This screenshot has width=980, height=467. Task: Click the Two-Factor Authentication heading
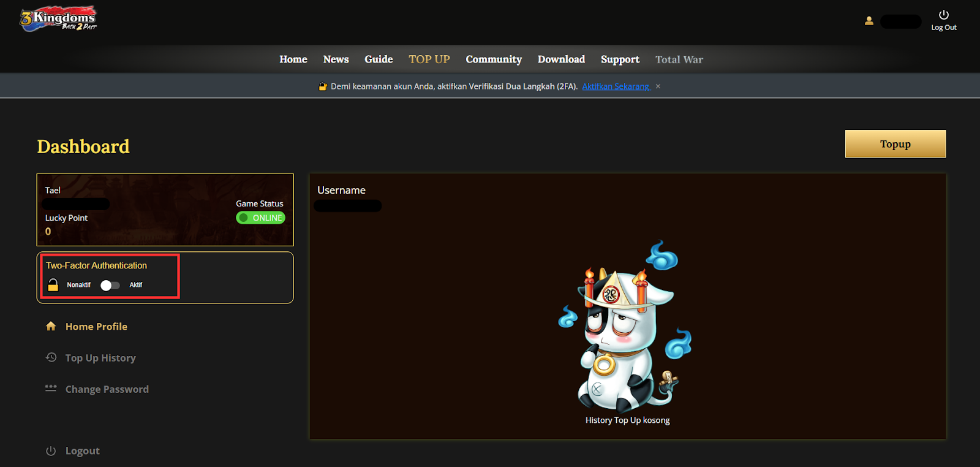(96, 265)
